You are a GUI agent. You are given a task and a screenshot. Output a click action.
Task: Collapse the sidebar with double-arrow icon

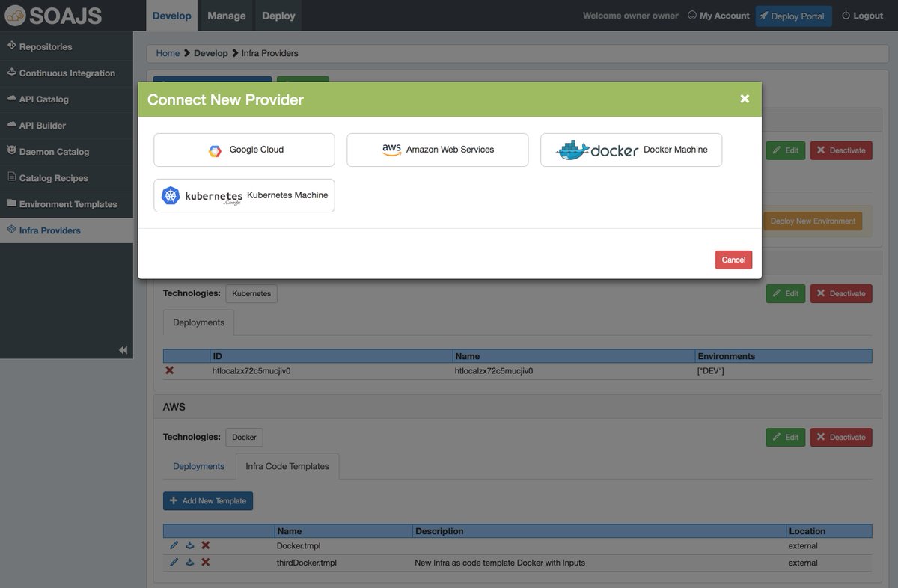point(123,350)
